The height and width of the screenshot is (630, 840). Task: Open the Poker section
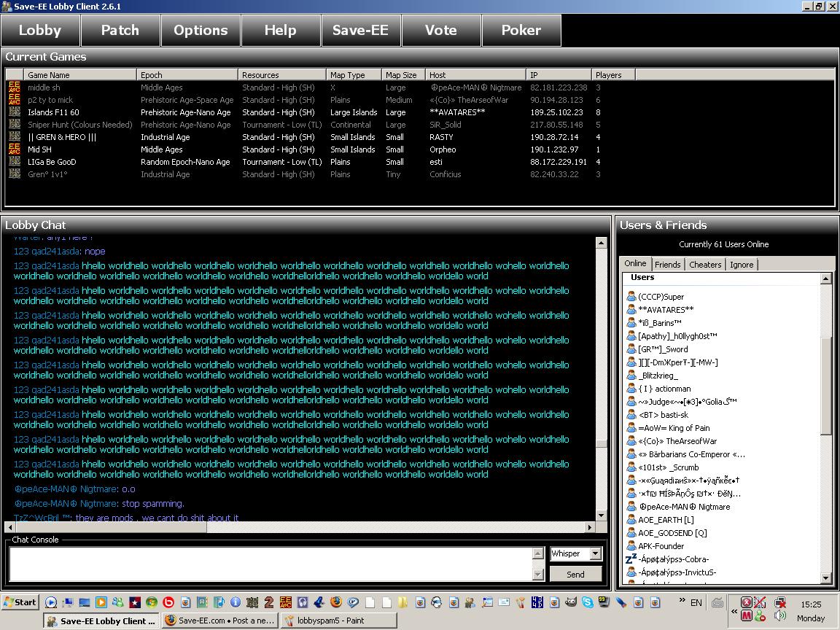point(521,31)
